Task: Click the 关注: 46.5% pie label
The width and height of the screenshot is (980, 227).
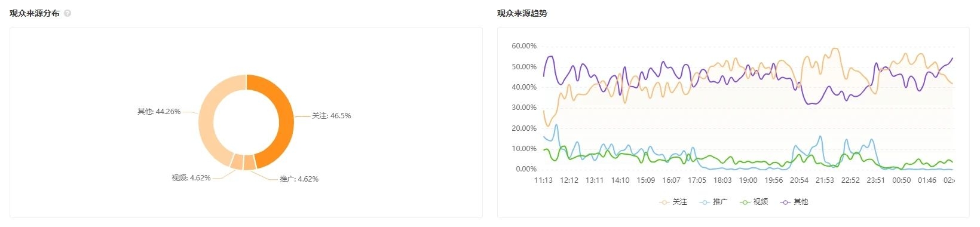Action: click(x=332, y=116)
